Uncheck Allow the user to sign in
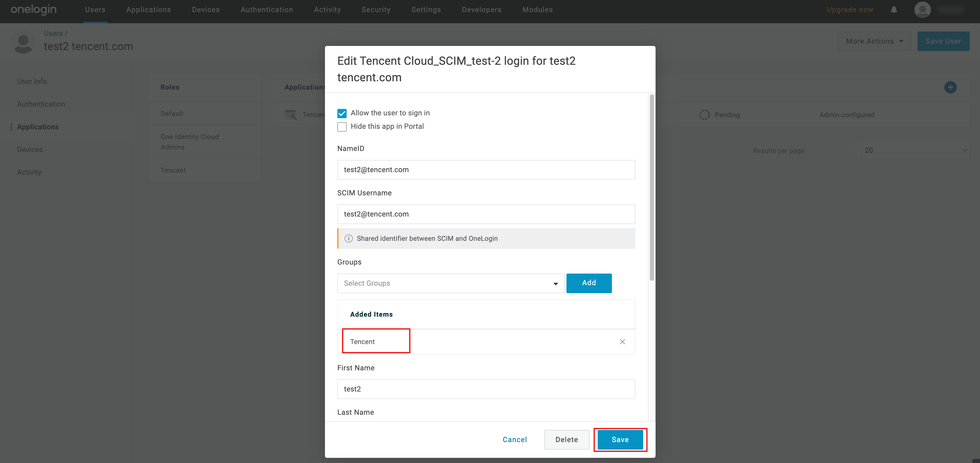The width and height of the screenshot is (980, 463). (x=342, y=113)
